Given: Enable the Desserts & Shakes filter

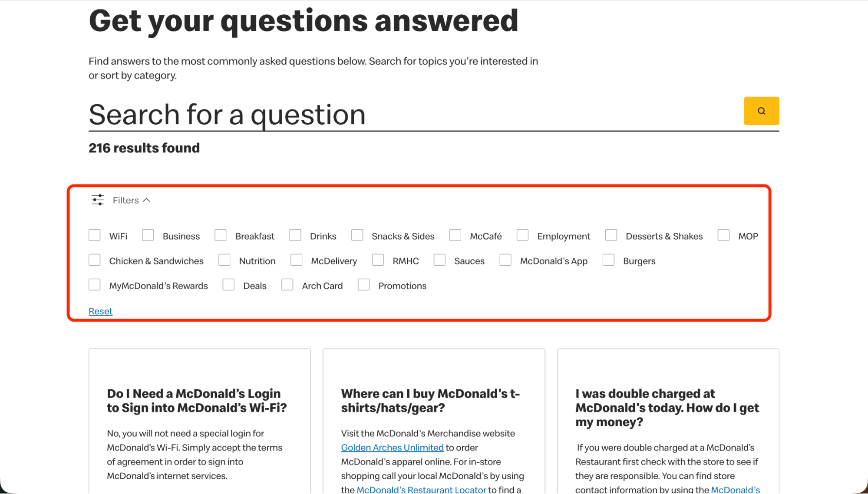Looking at the screenshot, I should (611, 235).
